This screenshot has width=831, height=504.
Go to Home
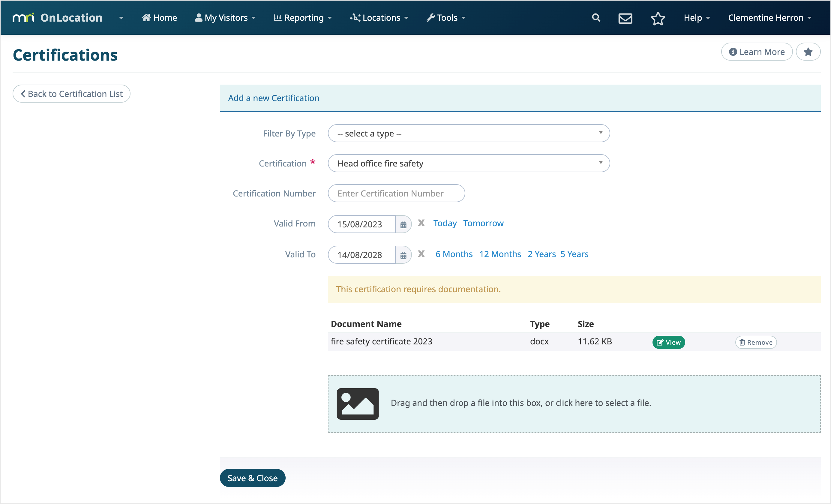coord(159,17)
